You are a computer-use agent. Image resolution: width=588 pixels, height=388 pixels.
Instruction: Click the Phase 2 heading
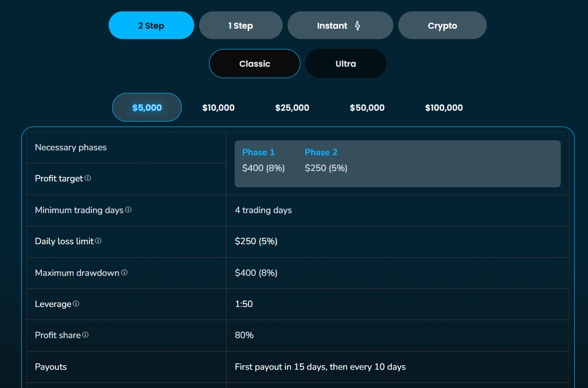click(321, 152)
